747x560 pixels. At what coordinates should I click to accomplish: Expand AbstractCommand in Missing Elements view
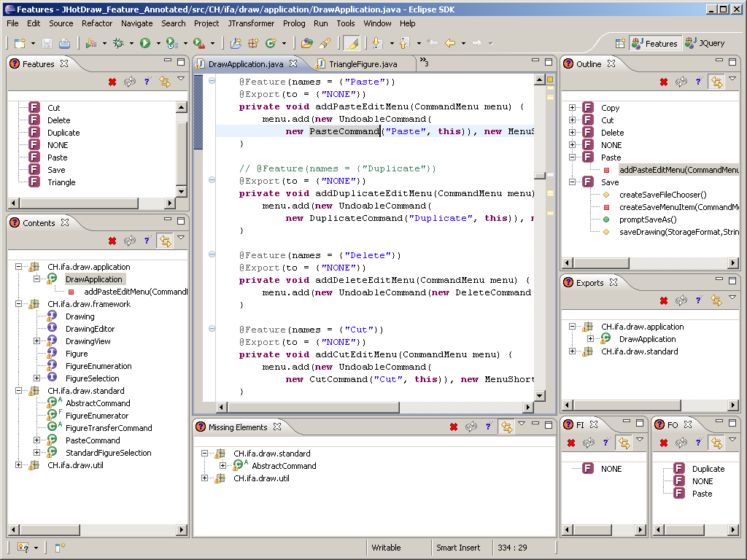(x=222, y=466)
